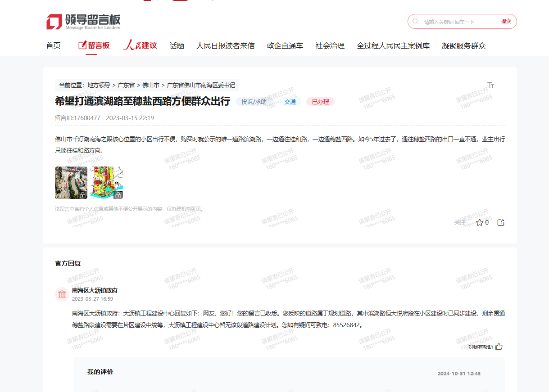The width and height of the screenshot is (549, 392).
Task: Open the 人民建议 navigation tab
Action: pos(140,45)
